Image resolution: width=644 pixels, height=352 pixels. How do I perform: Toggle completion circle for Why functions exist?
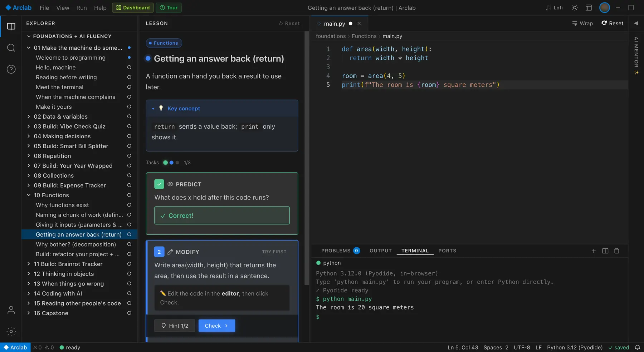pyautogui.click(x=129, y=205)
